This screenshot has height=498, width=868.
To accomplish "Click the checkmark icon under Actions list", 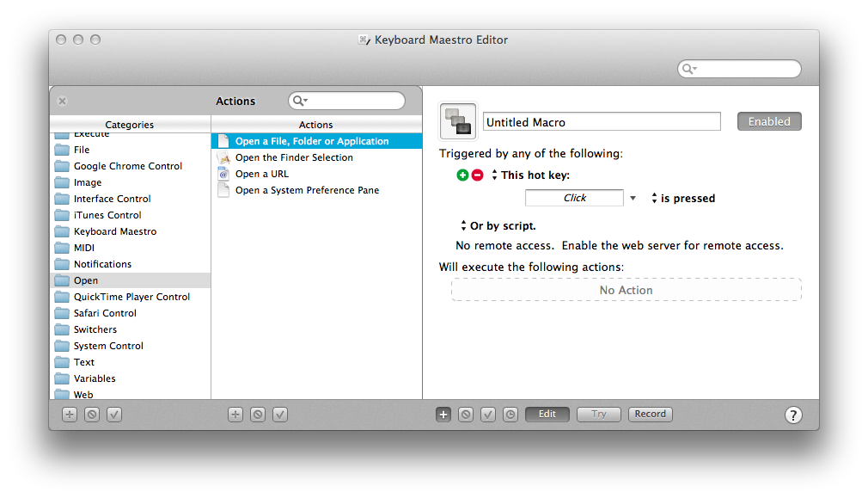I will [x=280, y=415].
